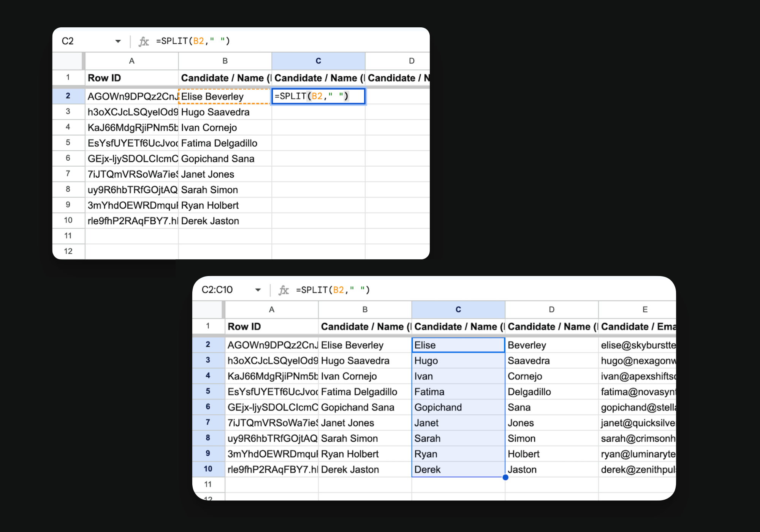Click cell 'Holbert' in bottom sheet column D
This screenshot has height=532, width=760.
(x=552, y=454)
